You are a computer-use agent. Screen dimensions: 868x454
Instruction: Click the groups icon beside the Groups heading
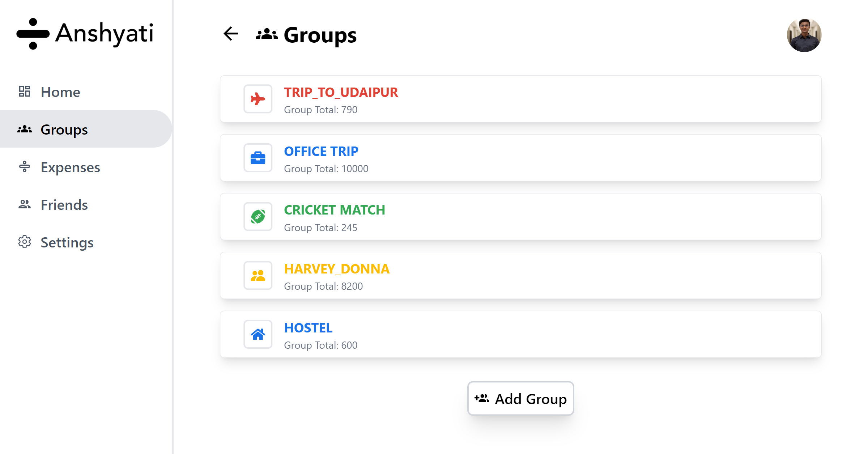[267, 34]
